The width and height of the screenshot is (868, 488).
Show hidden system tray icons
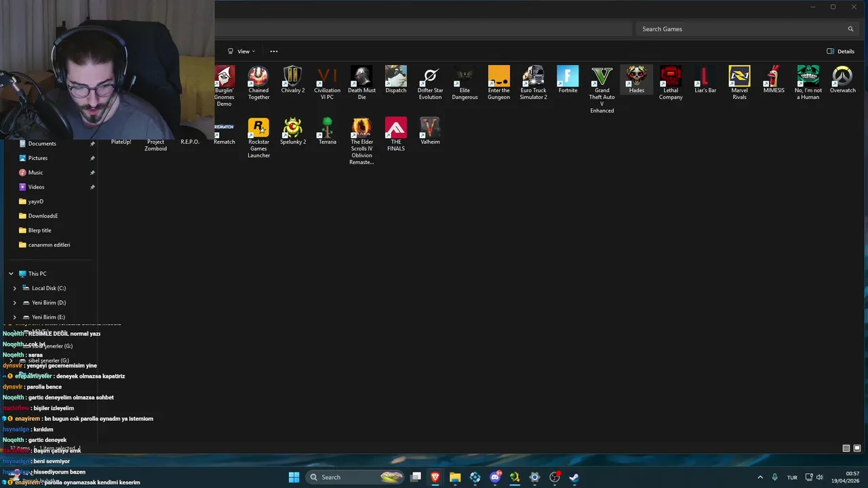click(x=760, y=477)
